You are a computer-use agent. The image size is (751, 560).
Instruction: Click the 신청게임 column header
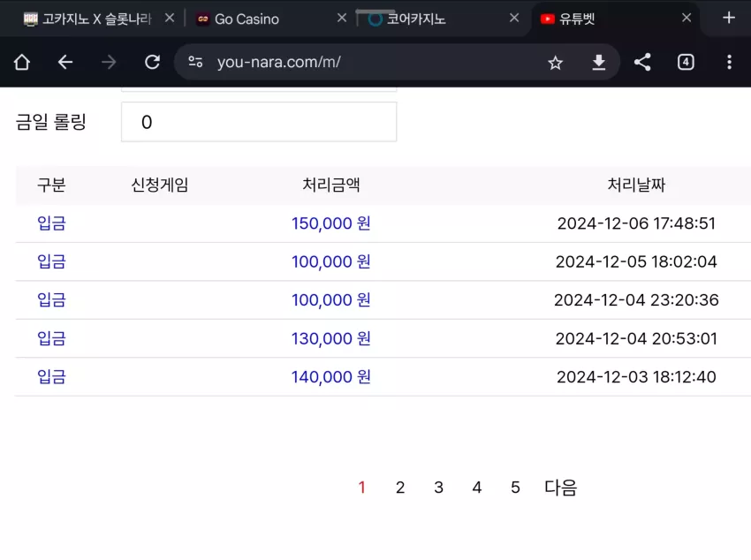tap(160, 185)
